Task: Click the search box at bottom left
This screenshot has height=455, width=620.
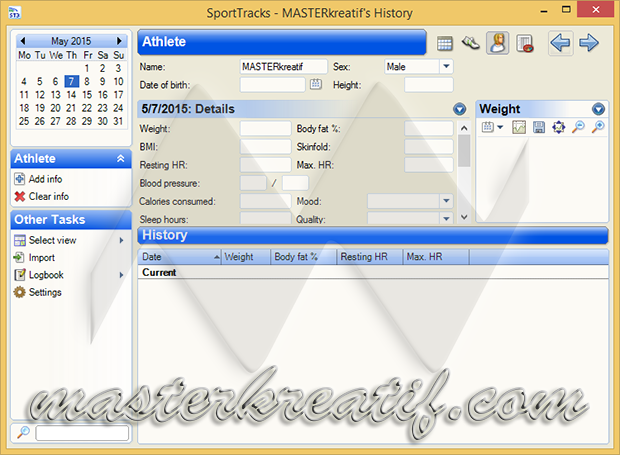Action: (x=82, y=432)
